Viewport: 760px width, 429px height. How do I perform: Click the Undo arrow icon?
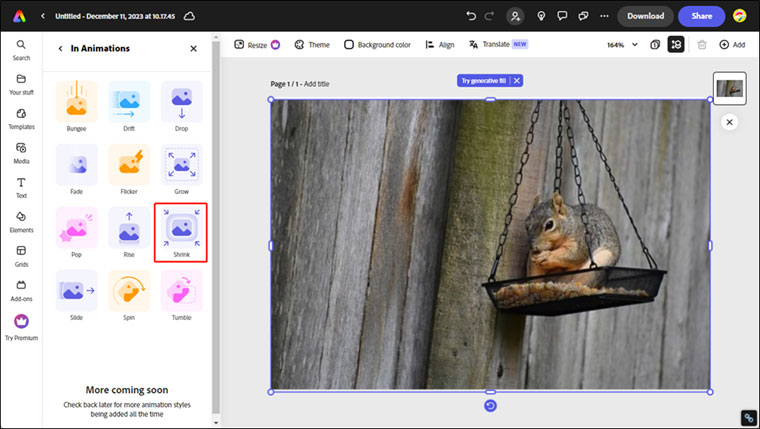pos(471,16)
